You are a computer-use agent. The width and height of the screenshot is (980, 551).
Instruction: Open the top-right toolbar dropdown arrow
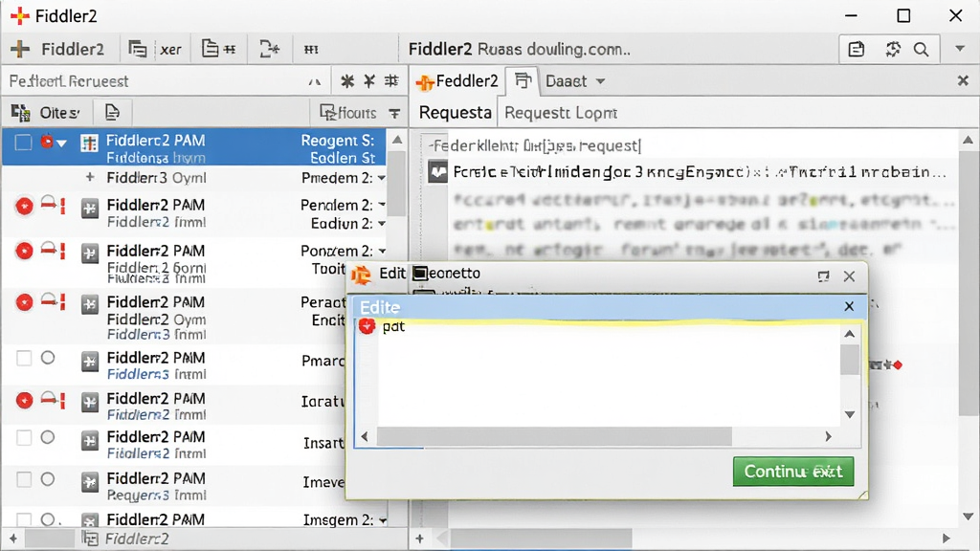pos(960,49)
